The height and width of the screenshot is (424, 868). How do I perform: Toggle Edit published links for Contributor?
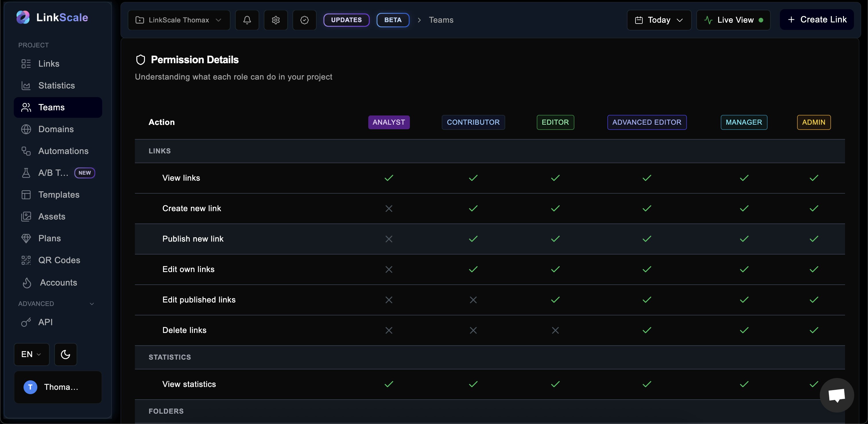click(473, 300)
